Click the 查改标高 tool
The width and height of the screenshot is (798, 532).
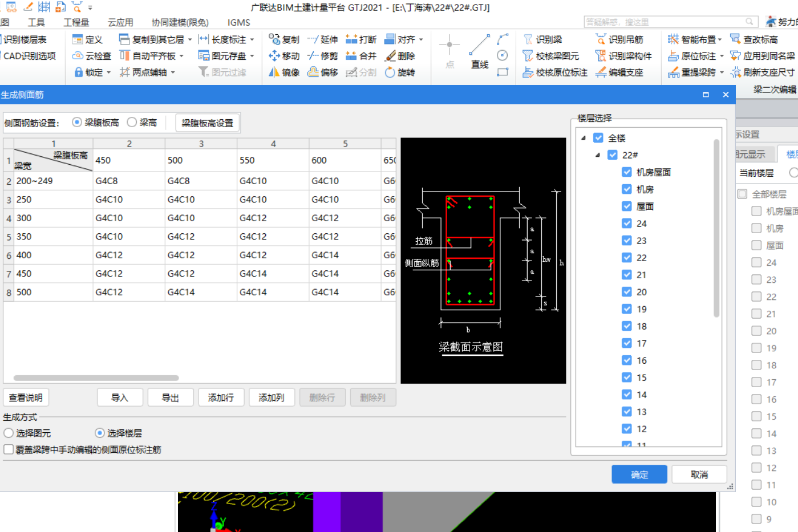pyautogui.click(x=754, y=39)
